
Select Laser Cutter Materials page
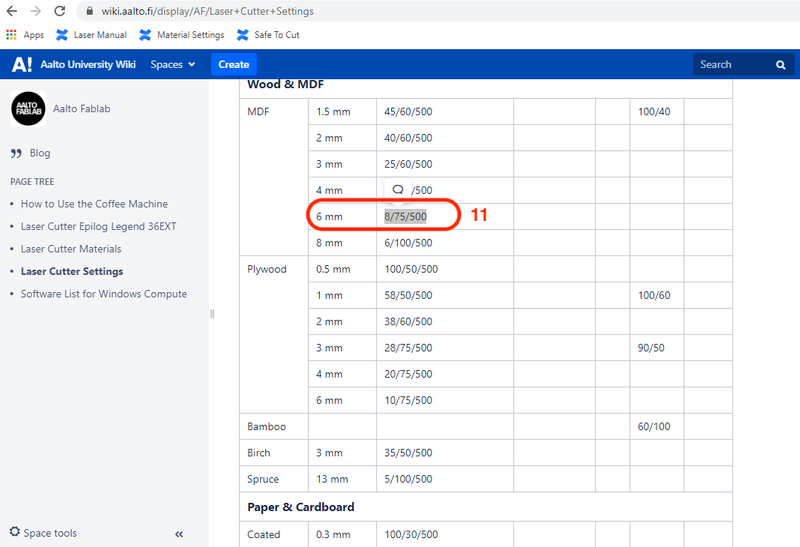(x=71, y=249)
